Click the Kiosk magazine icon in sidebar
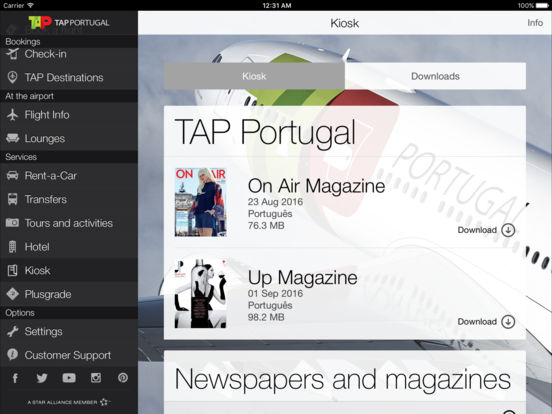The image size is (552, 414). (x=12, y=270)
